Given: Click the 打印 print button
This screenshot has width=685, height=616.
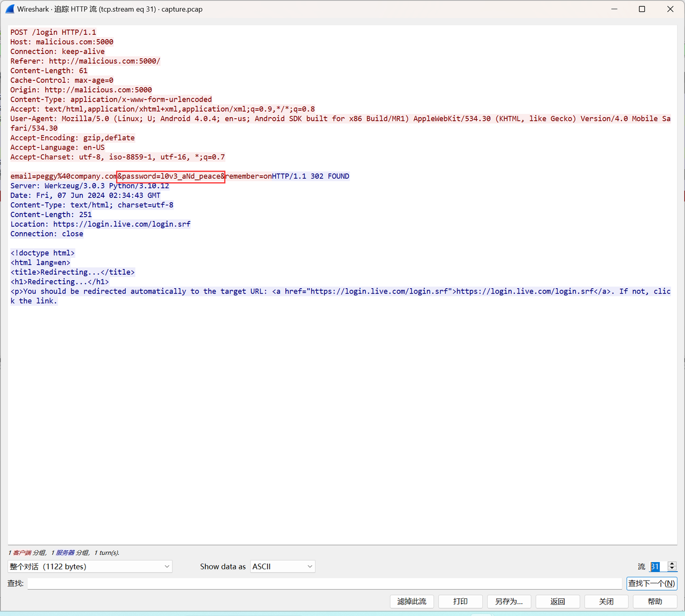Looking at the screenshot, I should (x=460, y=602).
